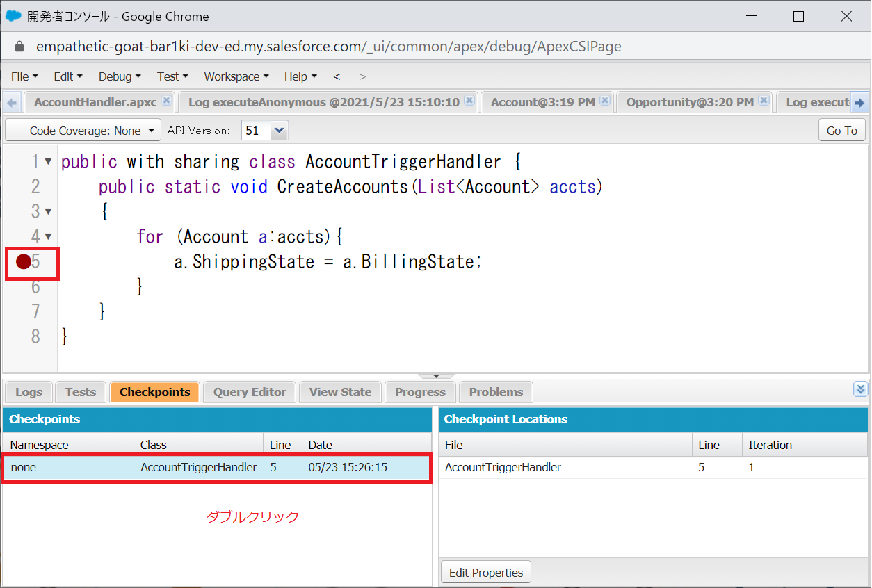This screenshot has height=588, width=872.
Task: Close the Log executeAnonymous 15:10:10 tab
Action: [x=469, y=100]
